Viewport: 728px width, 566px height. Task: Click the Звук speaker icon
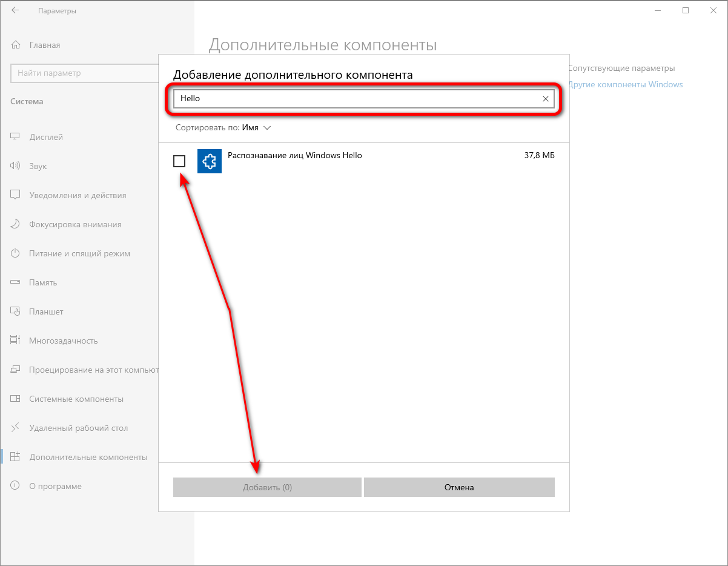[x=16, y=166]
